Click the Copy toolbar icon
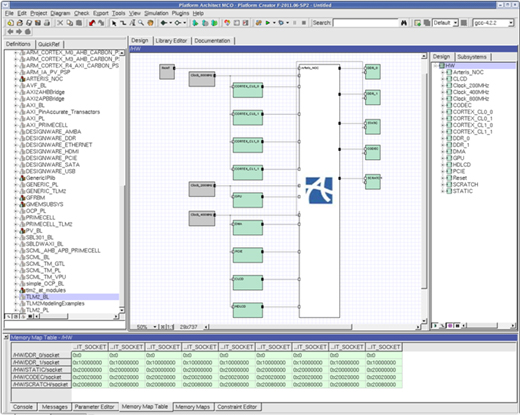This screenshot has width=520, height=415. 70,23
